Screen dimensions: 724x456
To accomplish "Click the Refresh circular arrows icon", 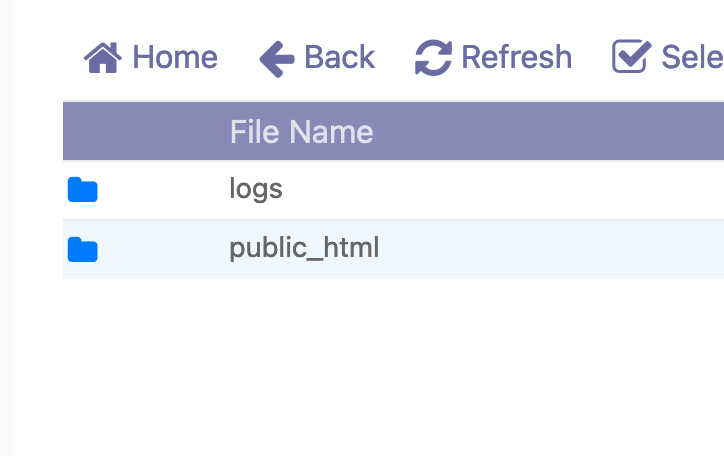I will pos(433,58).
